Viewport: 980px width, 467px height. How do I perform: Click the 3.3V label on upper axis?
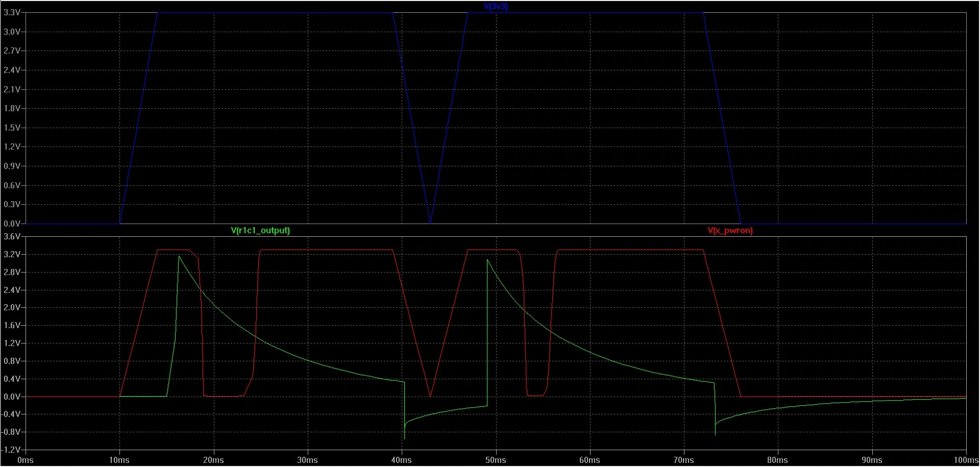point(12,13)
